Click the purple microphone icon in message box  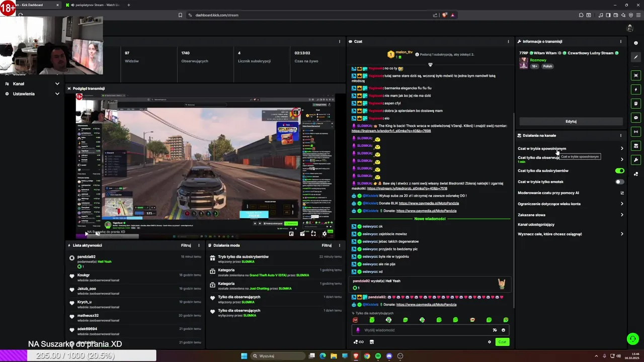(358, 330)
